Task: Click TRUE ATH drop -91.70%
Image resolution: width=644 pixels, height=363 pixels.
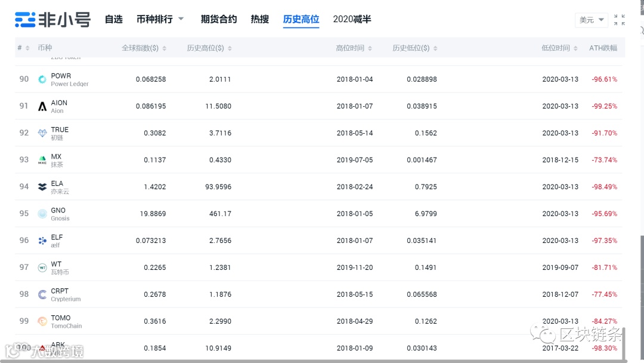Action: coord(604,133)
